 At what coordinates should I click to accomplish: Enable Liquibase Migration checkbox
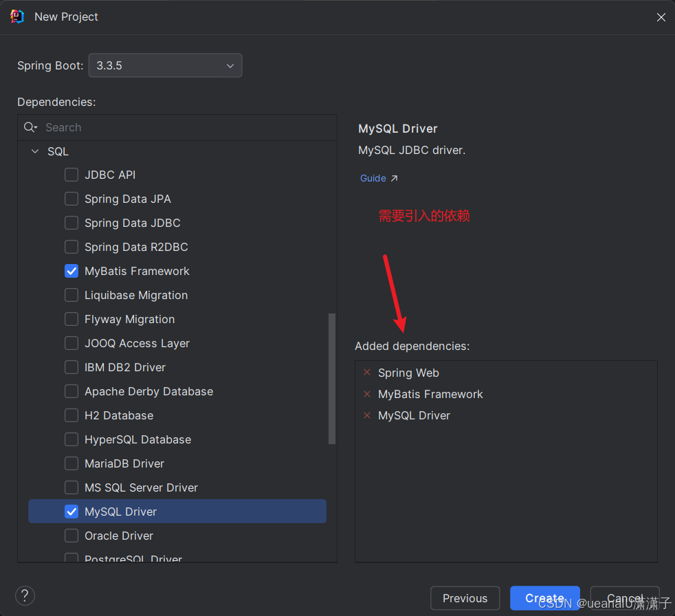click(x=71, y=296)
